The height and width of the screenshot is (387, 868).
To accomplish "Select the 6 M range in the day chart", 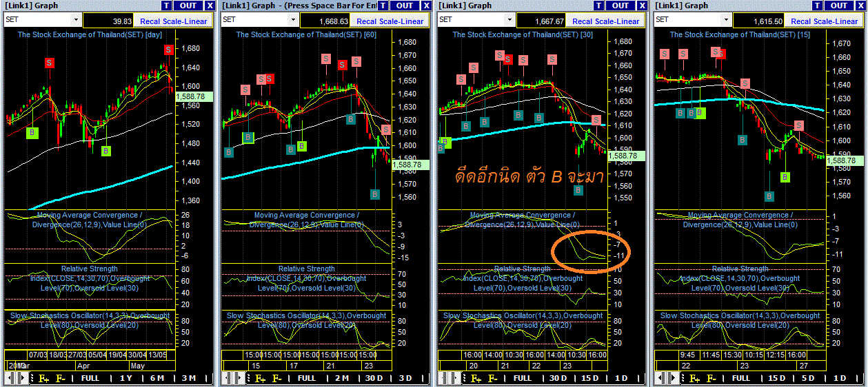I will tap(156, 378).
